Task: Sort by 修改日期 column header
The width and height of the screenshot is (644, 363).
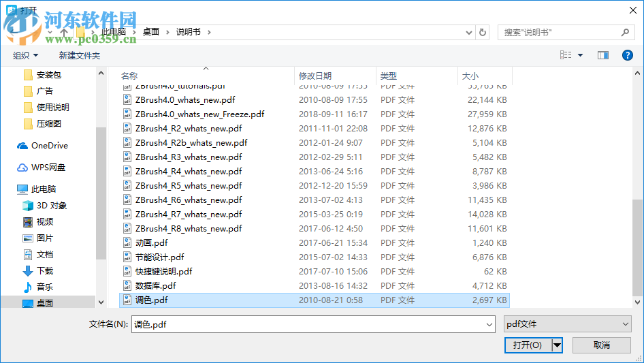Action: (315, 76)
